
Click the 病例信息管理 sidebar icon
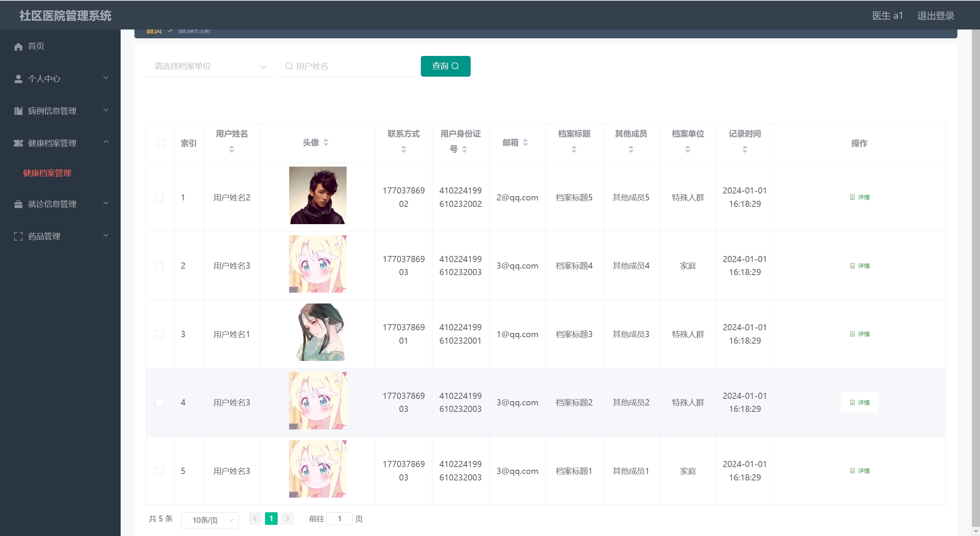[x=18, y=111]
